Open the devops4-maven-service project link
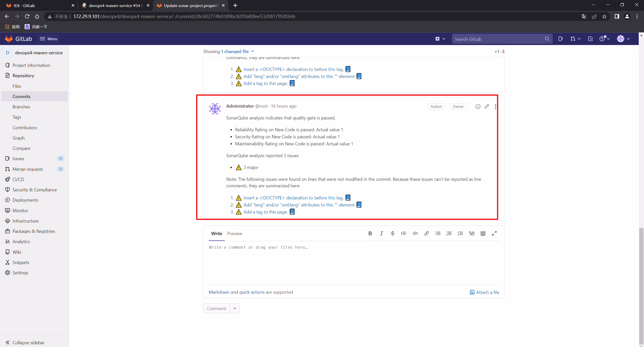644x347 pixels. [39, 53]
